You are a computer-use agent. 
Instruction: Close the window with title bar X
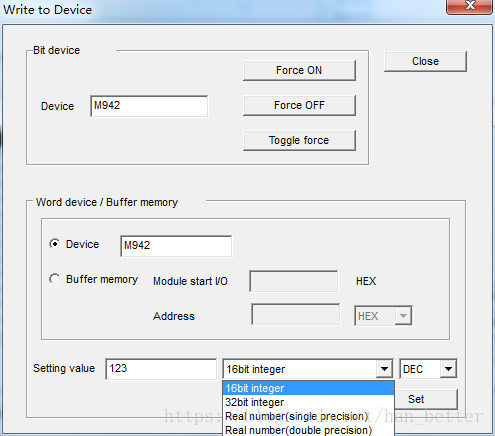(x=469, y=6)
